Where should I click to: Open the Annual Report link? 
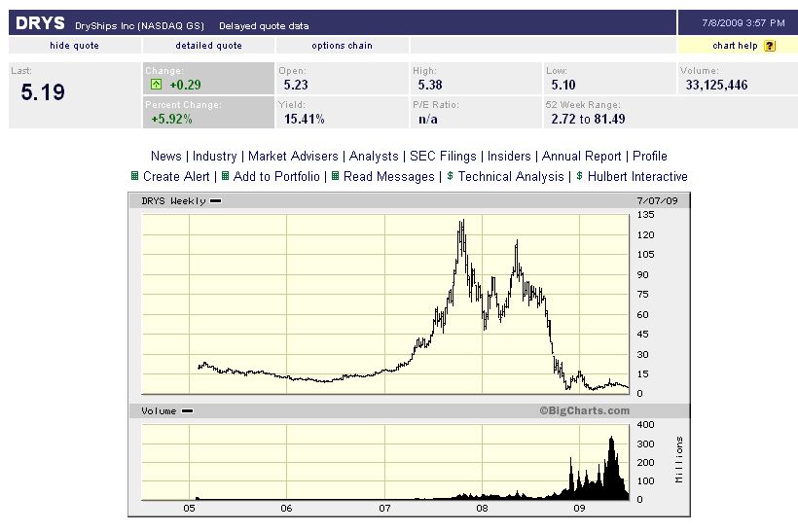(581, 157)
